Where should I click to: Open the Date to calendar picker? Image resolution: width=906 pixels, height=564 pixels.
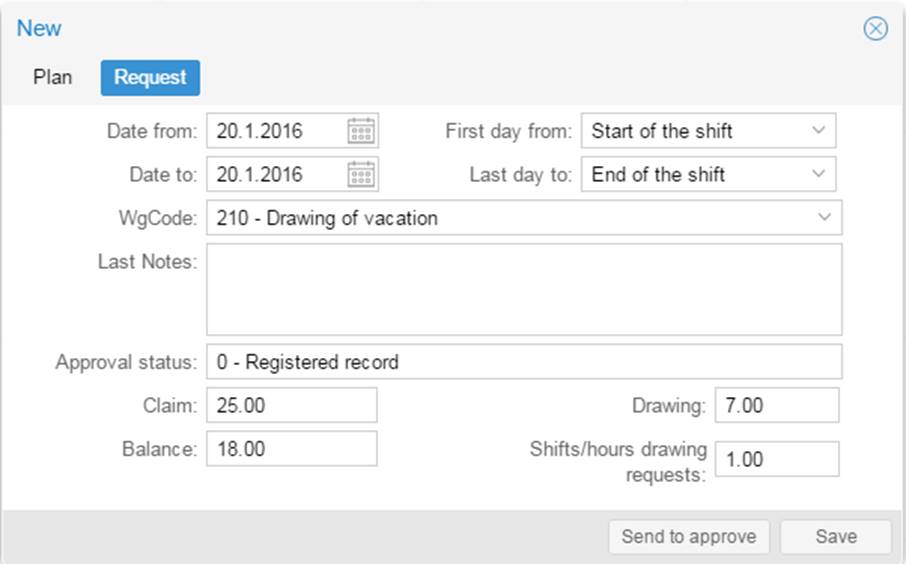pyautogui.click(x=361, y=174)
